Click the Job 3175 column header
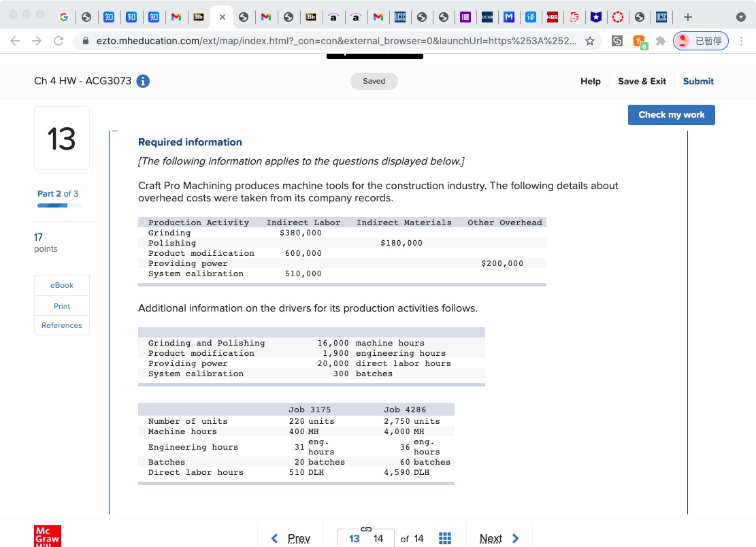Image resolution: width=756 pixels, height=547 pixels. pyautogui.click(x=310, y=410)
